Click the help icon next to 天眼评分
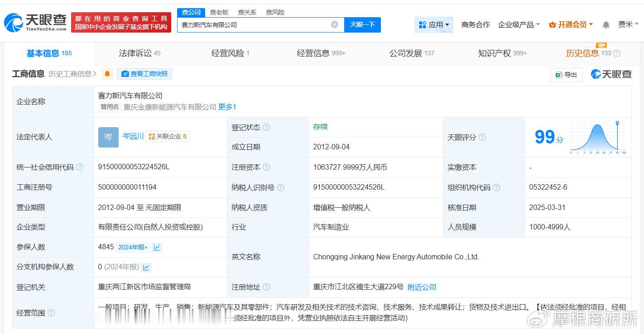The image size is (644, 334). coord(482,137)
